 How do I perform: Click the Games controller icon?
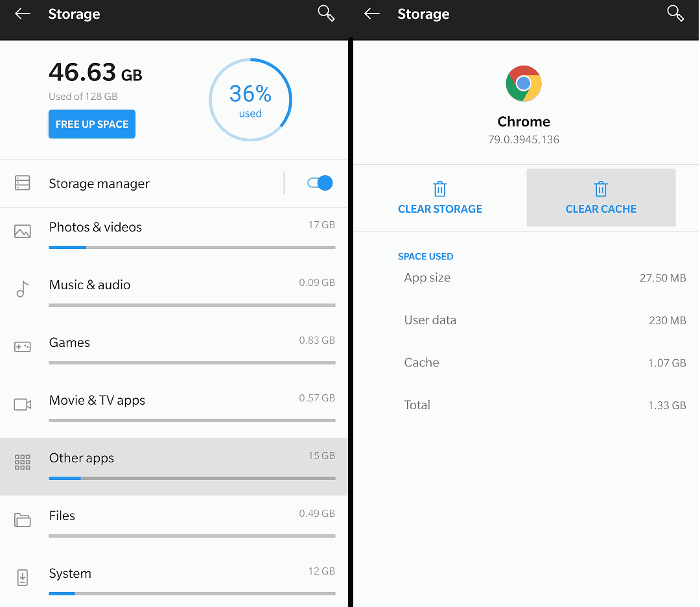coord(23,347)
